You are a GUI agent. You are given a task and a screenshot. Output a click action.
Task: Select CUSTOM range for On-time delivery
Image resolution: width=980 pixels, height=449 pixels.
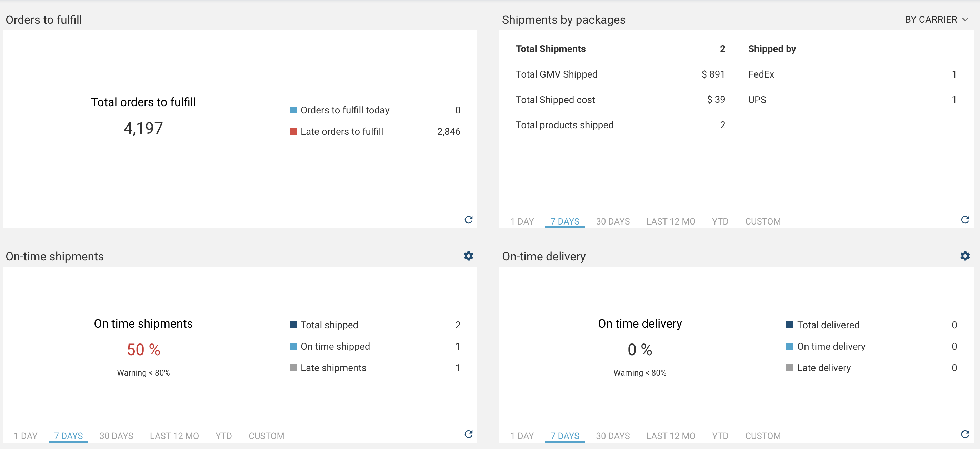[x=762, y=436]
